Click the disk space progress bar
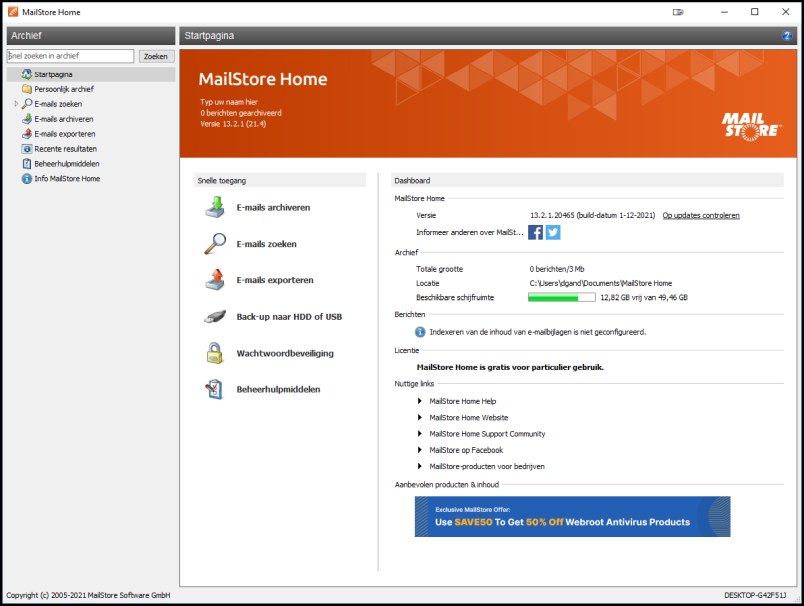This screenshot has width=804, height=606. click(561, 297)
